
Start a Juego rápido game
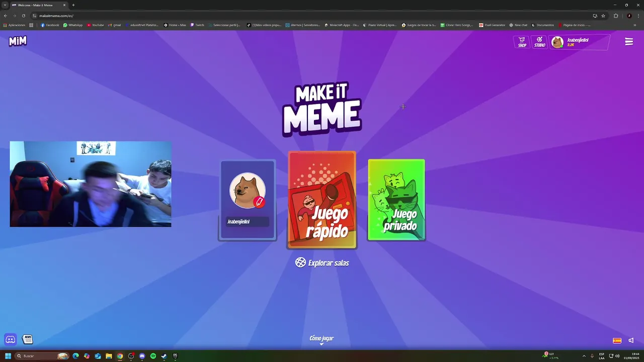322,200
